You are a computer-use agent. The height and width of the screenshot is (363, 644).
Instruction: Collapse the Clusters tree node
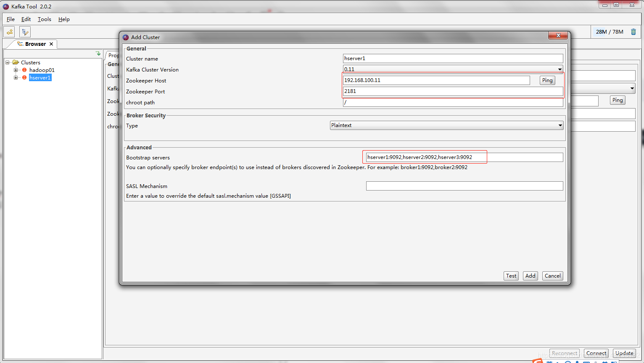[x=7, y=62]
